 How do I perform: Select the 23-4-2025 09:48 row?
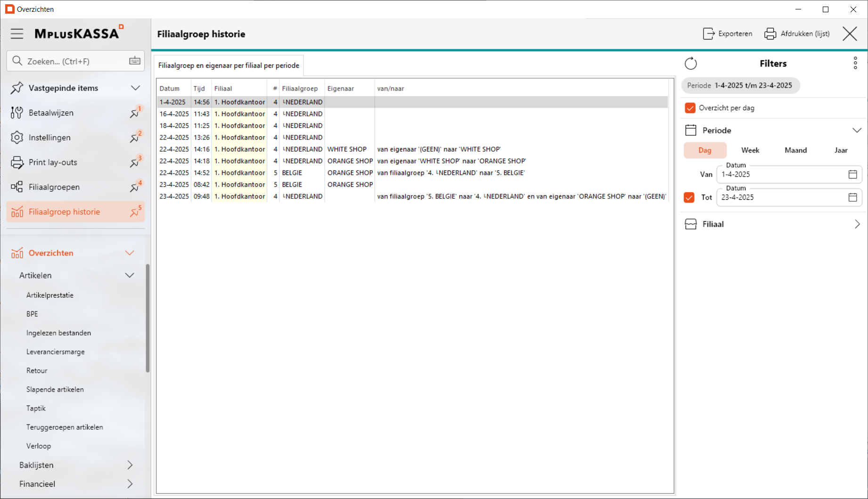tap(412, 196)
